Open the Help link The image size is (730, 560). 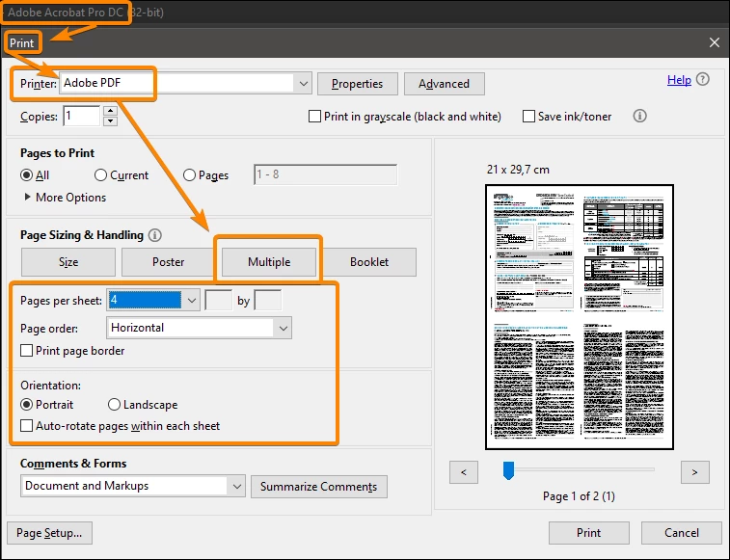[679, 80]
